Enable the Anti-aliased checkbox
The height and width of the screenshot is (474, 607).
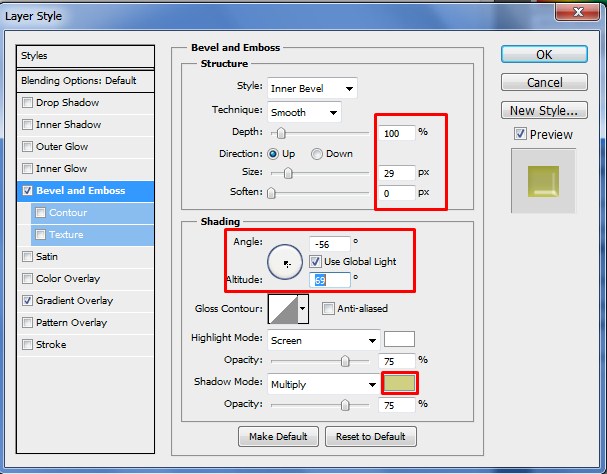coord(328,309)
